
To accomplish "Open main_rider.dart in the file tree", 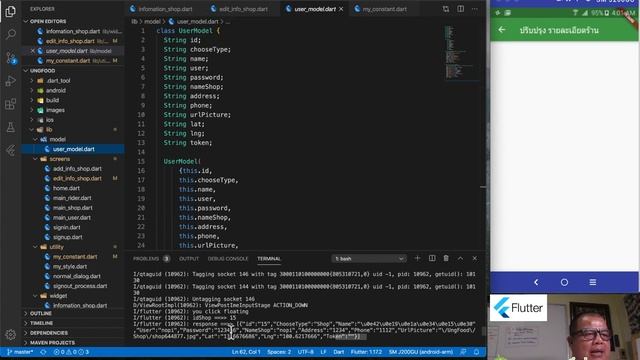I will pos(72,198).
